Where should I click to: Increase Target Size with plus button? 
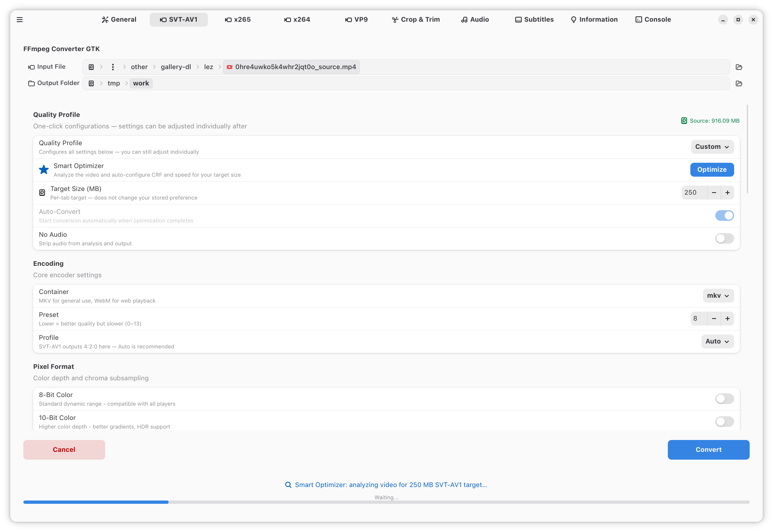[x=728, y=193]
